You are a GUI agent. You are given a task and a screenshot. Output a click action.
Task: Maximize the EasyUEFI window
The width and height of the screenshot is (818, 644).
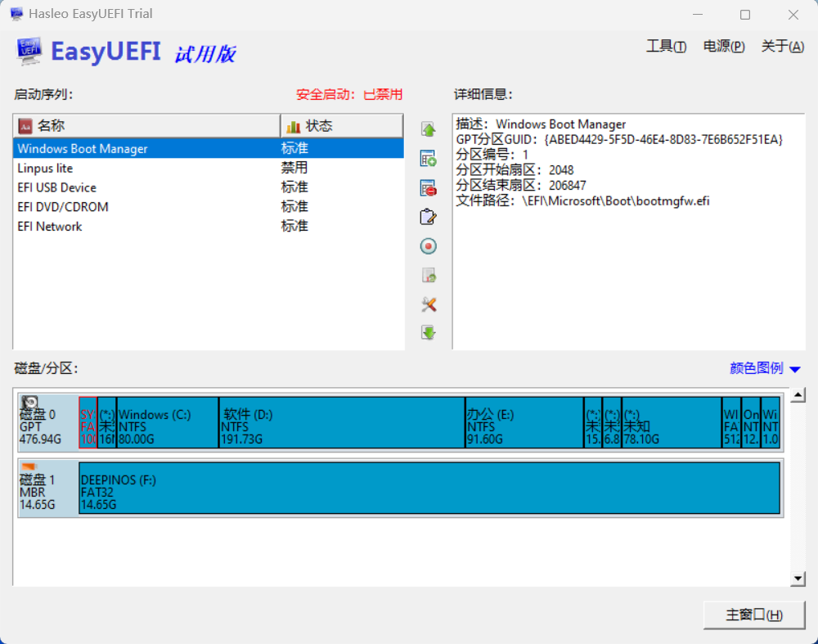tap(745, 15)
